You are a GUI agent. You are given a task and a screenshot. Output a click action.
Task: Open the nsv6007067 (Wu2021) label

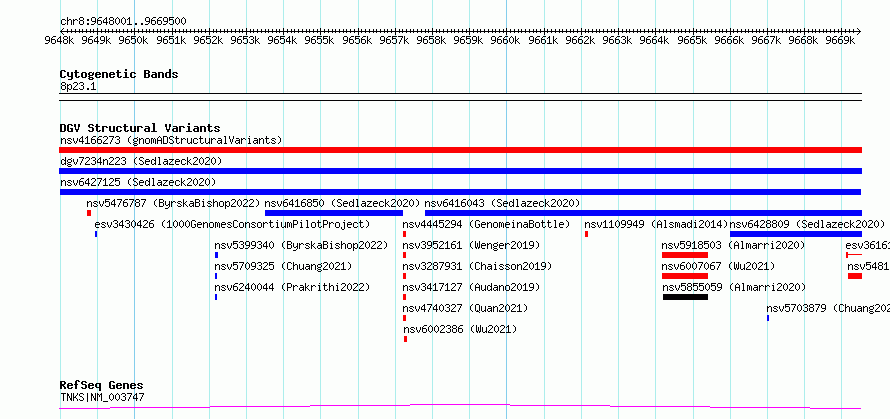pyautogui.click(x=719, y=266)
